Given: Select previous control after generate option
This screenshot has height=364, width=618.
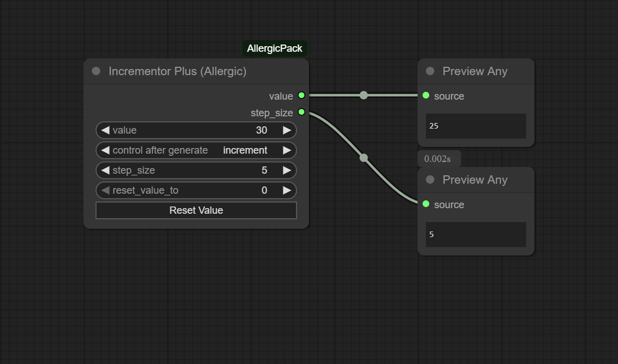Looking at the screenshot, I should pos(105,150).
